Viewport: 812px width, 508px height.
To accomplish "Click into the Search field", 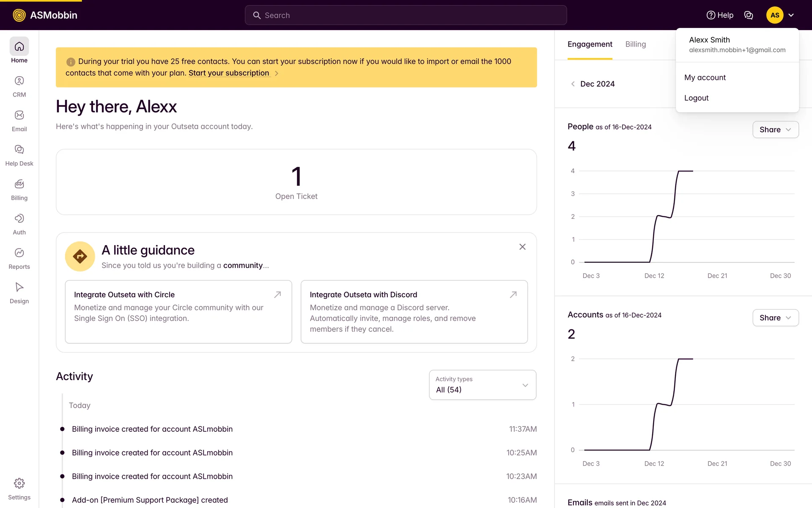I will coord(406,15).
